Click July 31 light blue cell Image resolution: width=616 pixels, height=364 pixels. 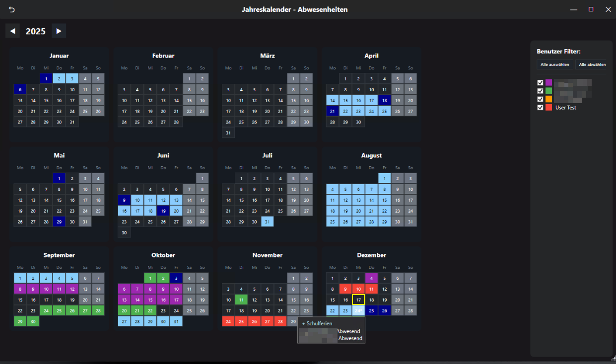(x=267, y=222)
